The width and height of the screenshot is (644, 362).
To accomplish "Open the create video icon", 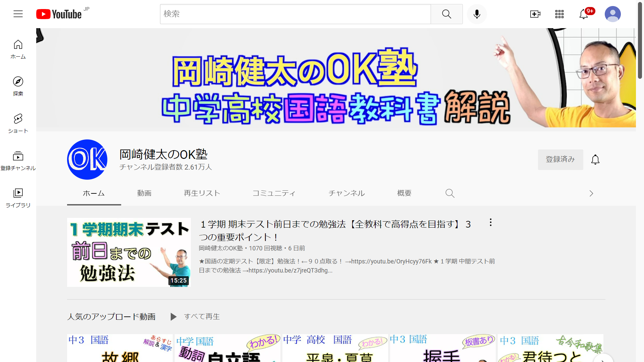I will (x=535, y=14).
